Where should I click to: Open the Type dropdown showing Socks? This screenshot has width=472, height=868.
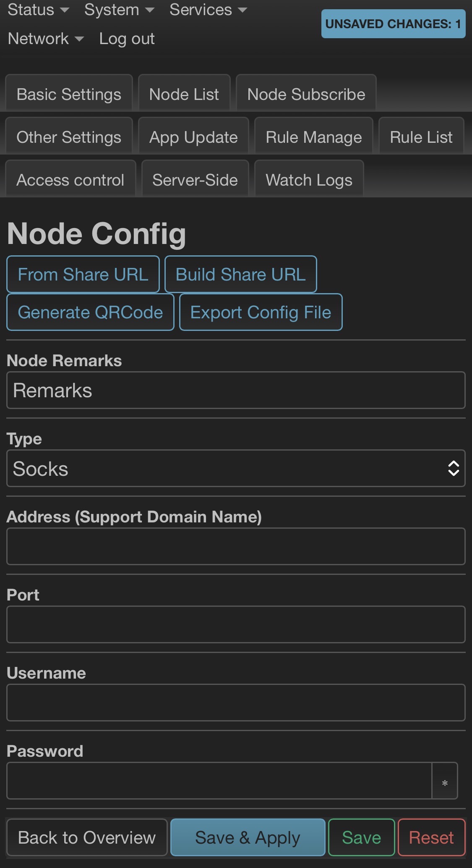tap(236, 469)
